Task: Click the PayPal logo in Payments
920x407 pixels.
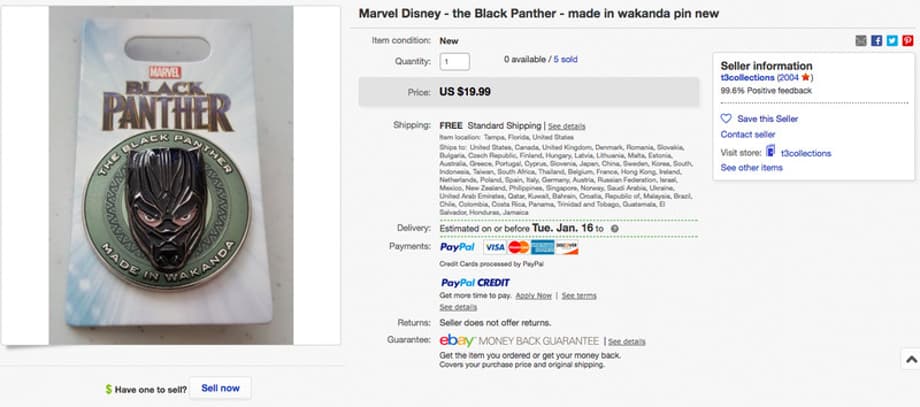Action: [x=458, y=246]
